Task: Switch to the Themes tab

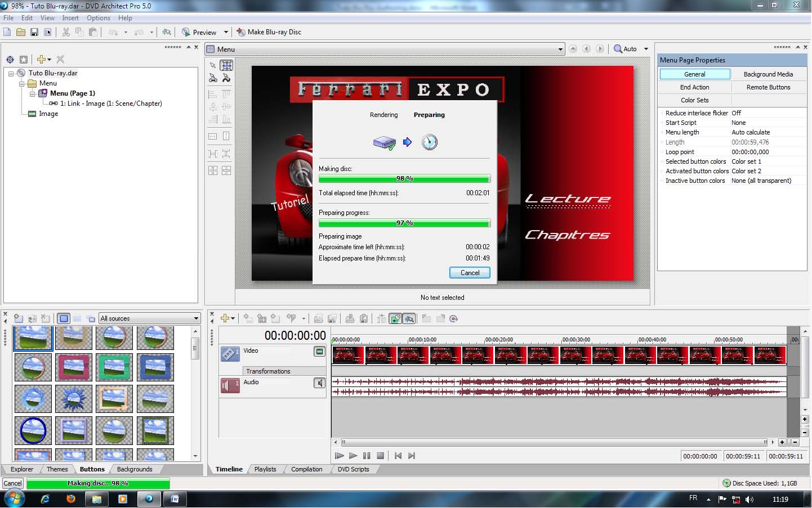Action: pos(57,469)
